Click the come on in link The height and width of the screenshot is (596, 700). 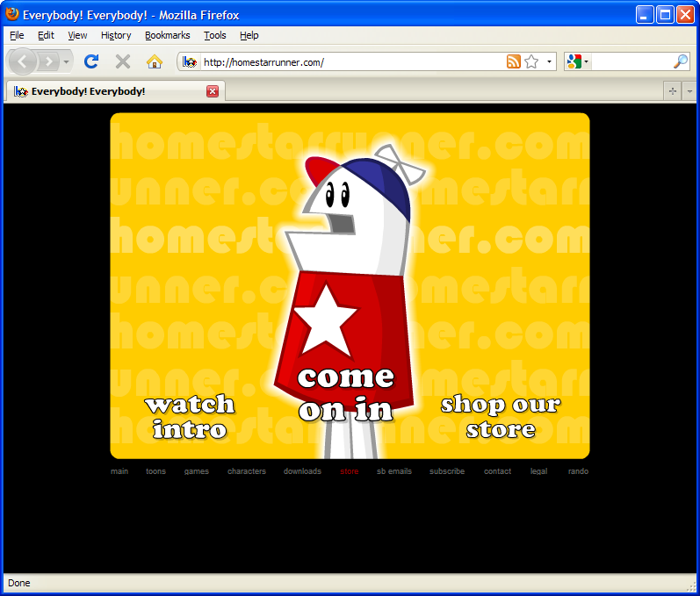click(x=345, y=394)
